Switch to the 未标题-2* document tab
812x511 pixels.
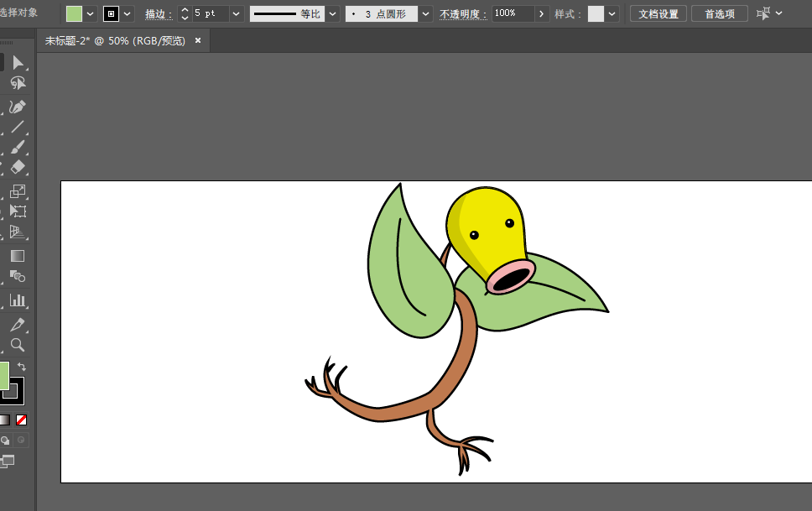click(x=115, y=40)
